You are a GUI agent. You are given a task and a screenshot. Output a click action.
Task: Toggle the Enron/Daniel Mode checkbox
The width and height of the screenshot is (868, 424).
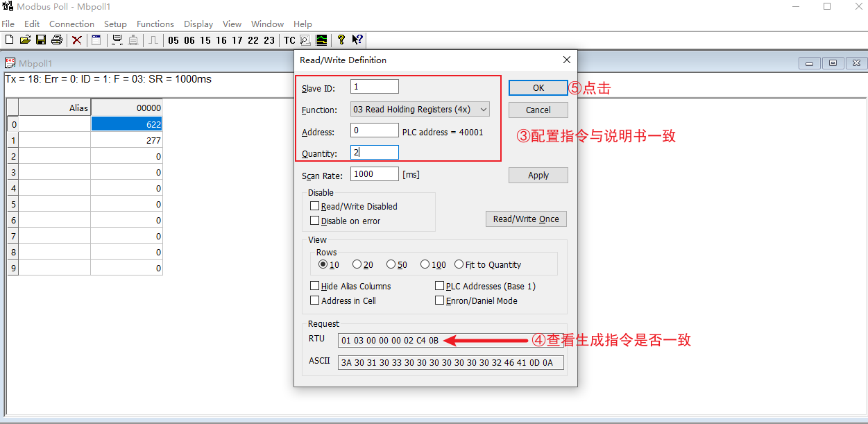[440, 300]
